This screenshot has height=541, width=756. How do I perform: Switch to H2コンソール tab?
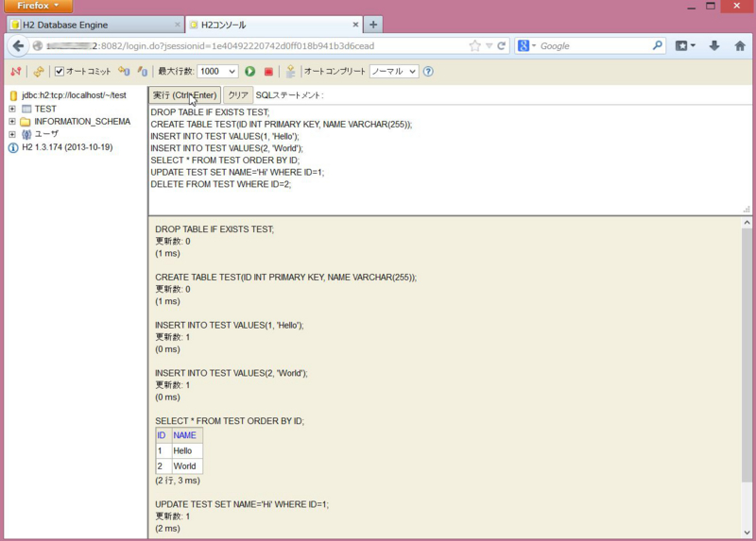273,25
